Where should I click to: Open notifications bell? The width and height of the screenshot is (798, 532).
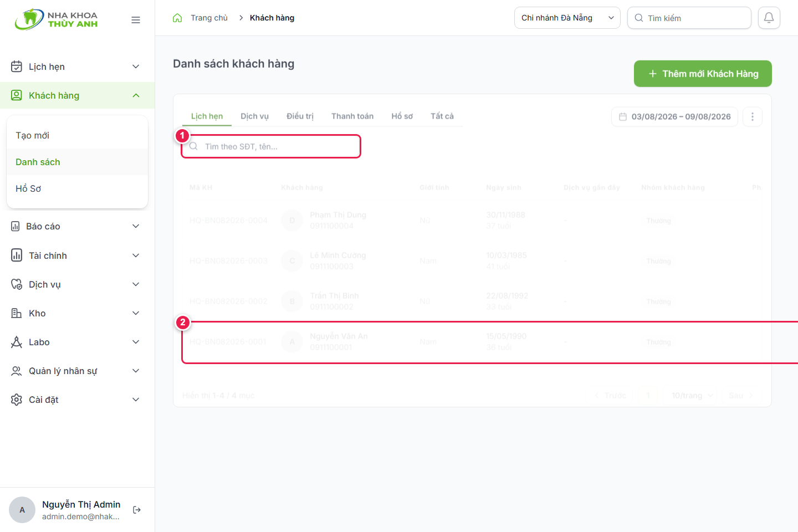coord(769,18)
